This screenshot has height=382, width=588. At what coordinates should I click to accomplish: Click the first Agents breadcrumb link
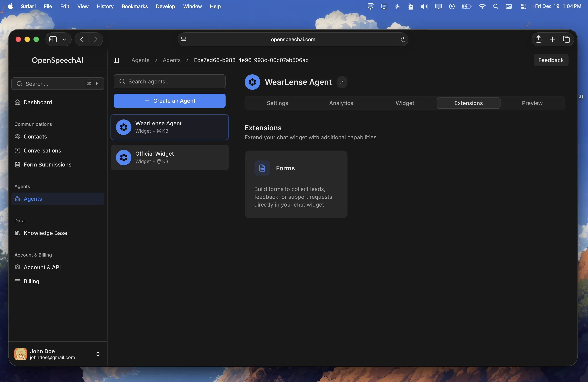(140, 60)
